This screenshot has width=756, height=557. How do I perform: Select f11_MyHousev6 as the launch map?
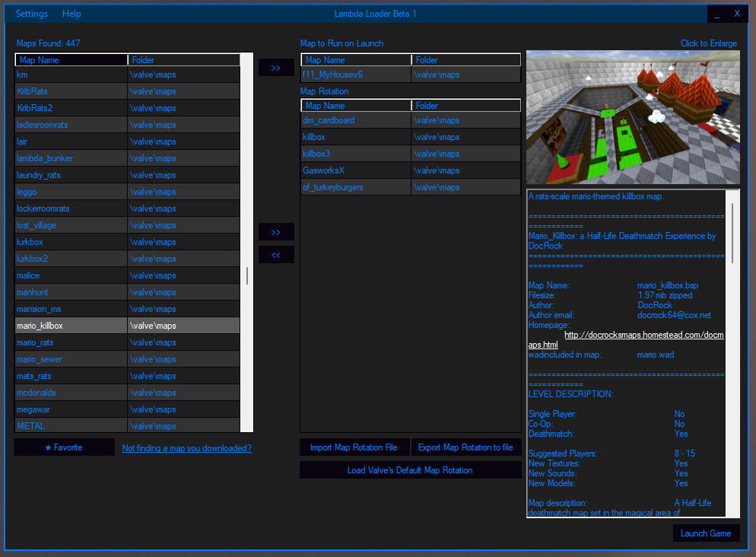(355, 75)
